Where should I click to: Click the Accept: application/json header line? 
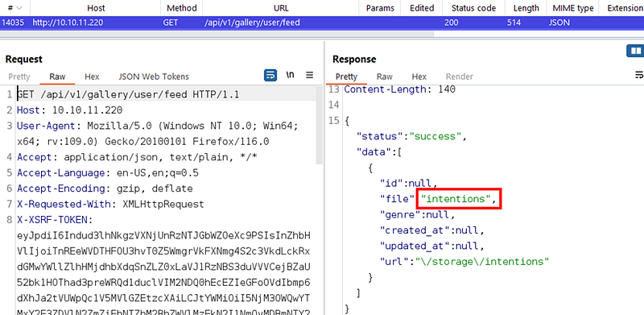(x=137, y=157)
